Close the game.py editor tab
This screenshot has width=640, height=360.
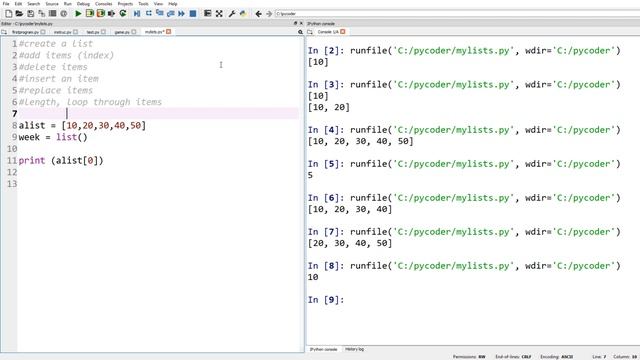pos(134,32)
